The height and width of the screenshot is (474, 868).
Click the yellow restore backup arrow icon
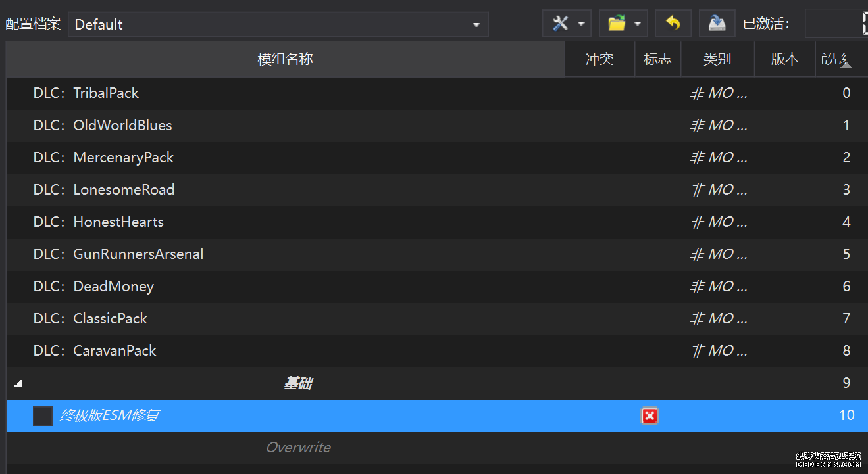click(x=673, y=24)
